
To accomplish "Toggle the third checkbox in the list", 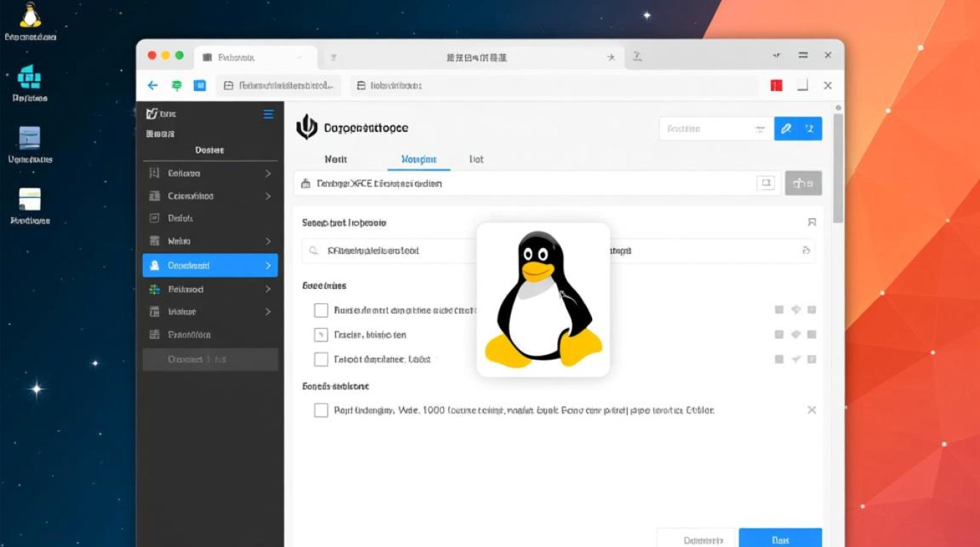I will [321, 359].
